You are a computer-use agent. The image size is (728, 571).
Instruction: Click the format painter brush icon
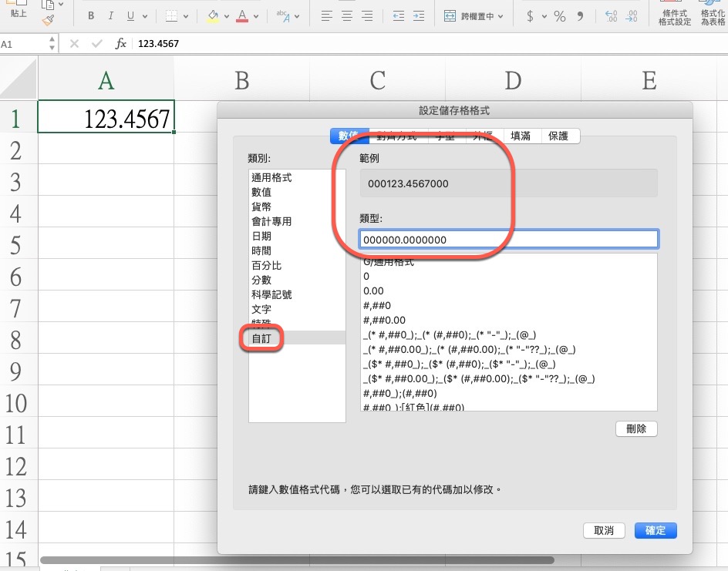tap(48, 19)
